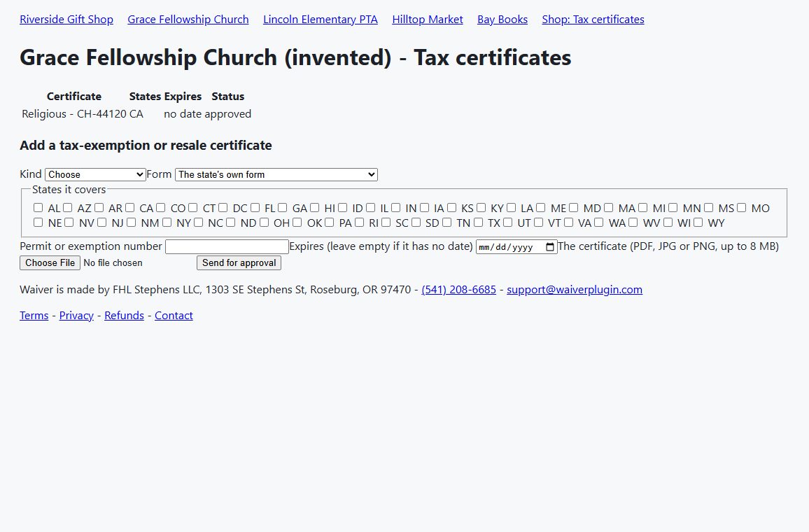The width and height of the screenshot is (809, 532).
Task: Open the Lincoln Elementary PTA link
Action: [321, 20]
